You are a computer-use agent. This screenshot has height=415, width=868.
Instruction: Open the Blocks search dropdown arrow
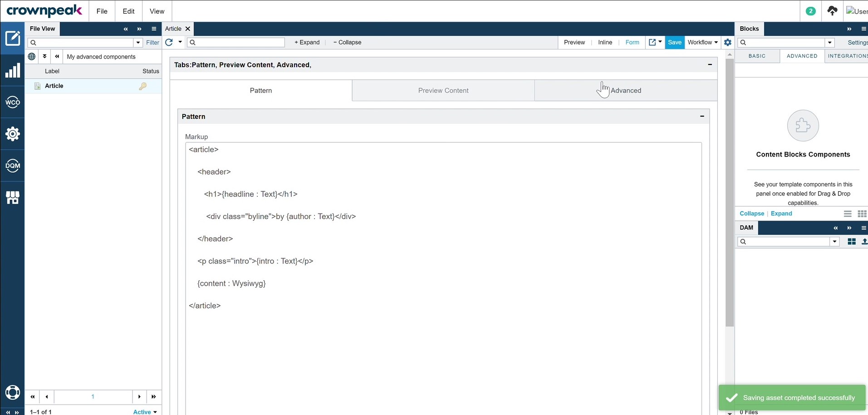(830, 43)
